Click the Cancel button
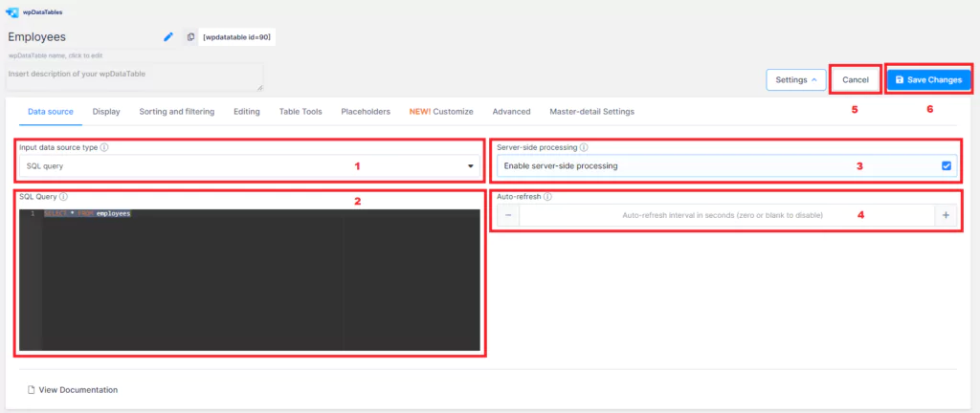 tap(856, 80)
